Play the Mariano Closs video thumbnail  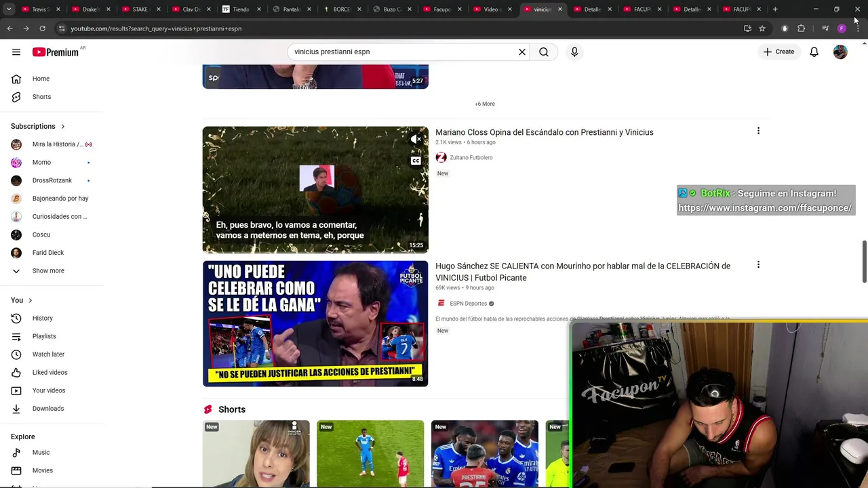click(x=315, y=190)
